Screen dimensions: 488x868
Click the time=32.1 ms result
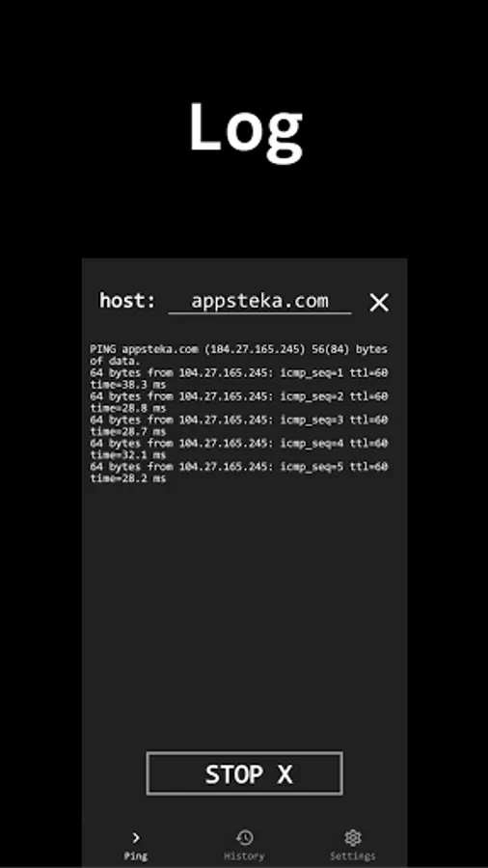coord(128,455)
